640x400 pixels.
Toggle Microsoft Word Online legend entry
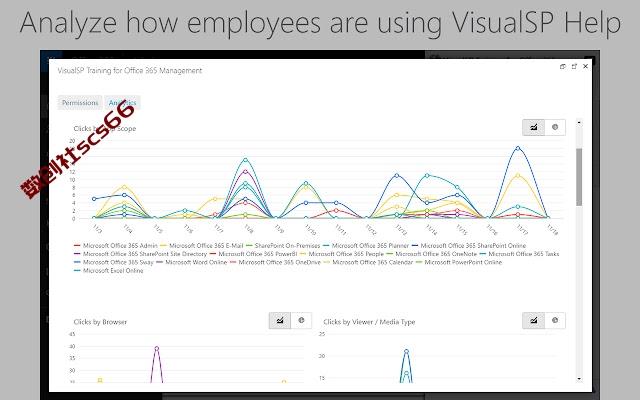coord(191,262)
